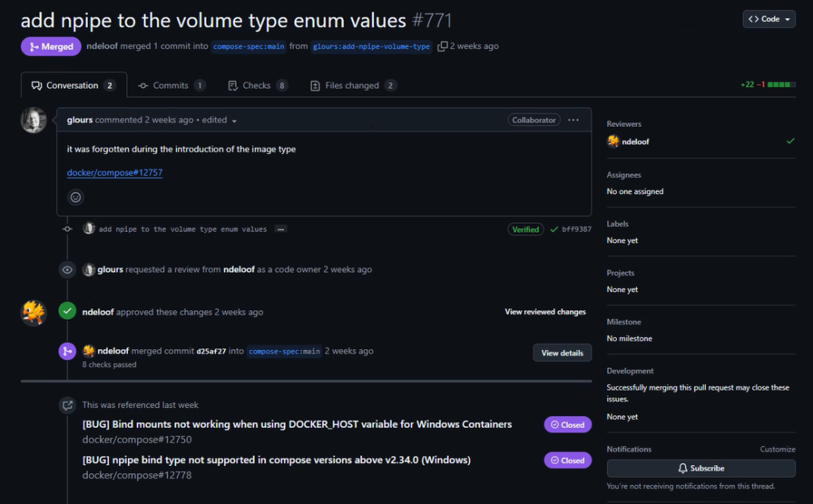The image size is (813, 504).
Task: Open the Files changed tab
Action: pyautogui.click(x=352, y=86)
